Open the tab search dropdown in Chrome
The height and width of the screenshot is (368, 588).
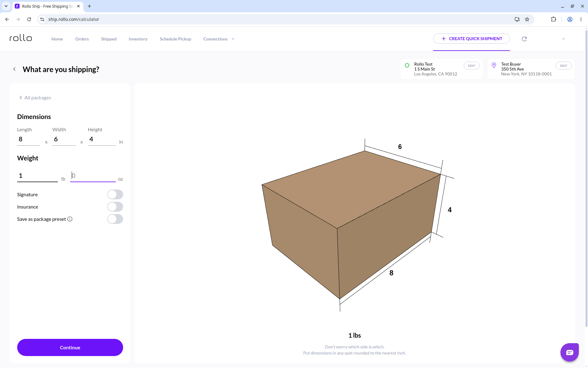(x=6, y=6)
